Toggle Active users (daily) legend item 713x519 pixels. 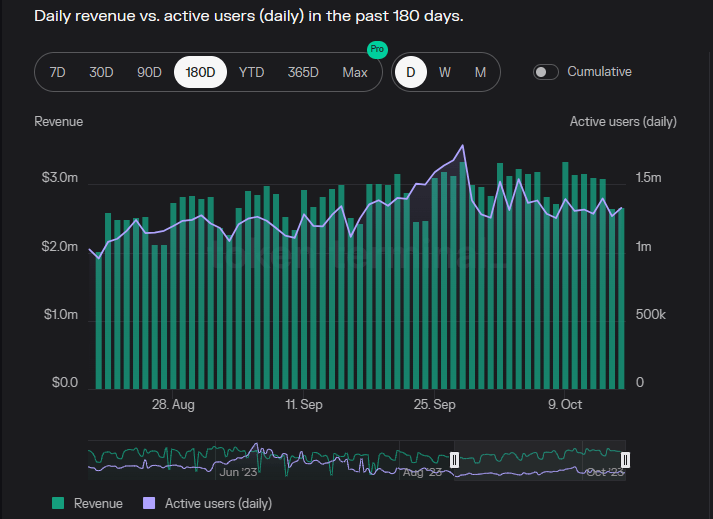[x=218, y=504]
